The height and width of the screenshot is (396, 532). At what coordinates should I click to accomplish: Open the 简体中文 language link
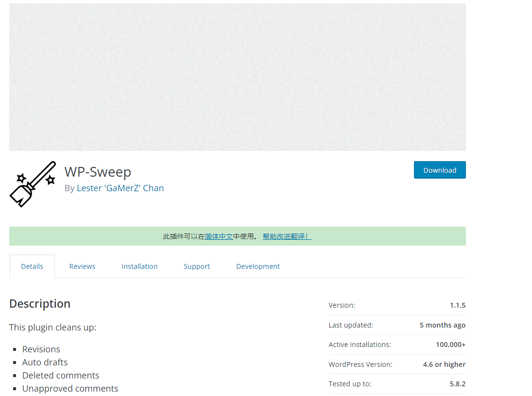coord(219,236)
